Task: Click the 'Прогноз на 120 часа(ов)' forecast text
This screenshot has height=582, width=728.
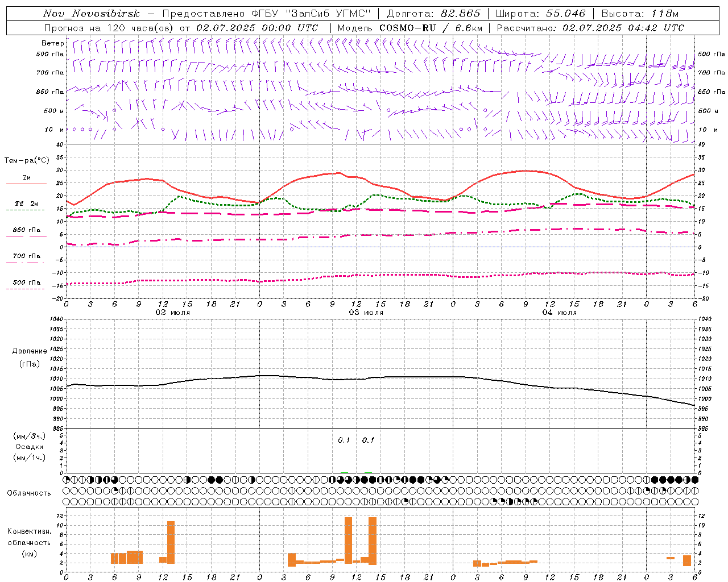Action: tap(110, 28)
